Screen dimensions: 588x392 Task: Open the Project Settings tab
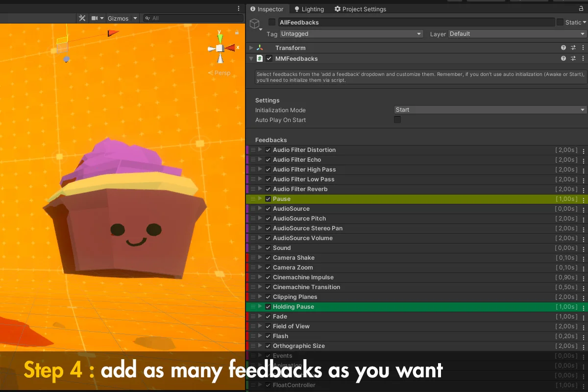pos(360,9)
